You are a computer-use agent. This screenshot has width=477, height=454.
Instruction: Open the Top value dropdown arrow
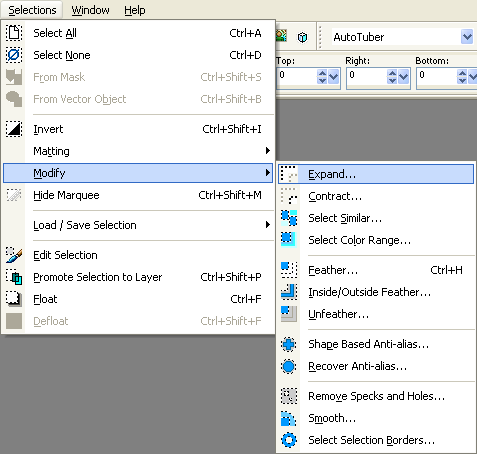[x=334, y=77]
